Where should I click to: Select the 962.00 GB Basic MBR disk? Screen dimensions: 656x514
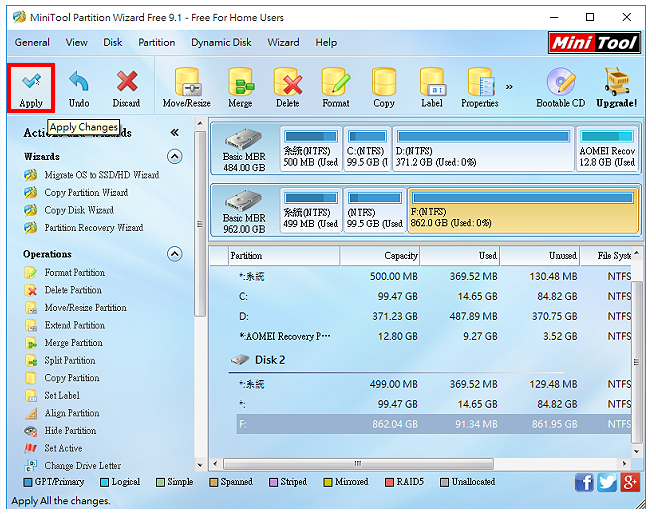coord(244,211)
